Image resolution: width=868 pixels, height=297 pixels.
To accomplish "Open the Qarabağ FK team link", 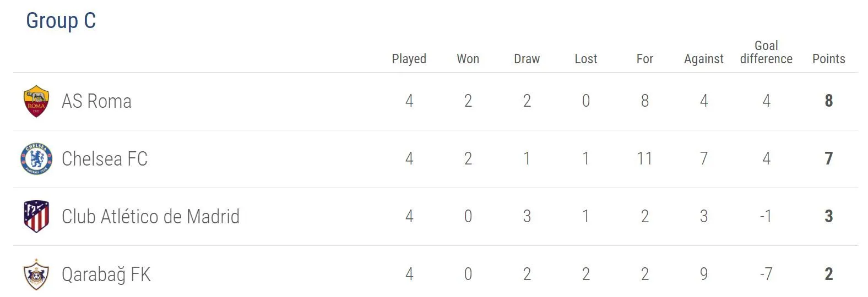I will (x=106, y=274).
